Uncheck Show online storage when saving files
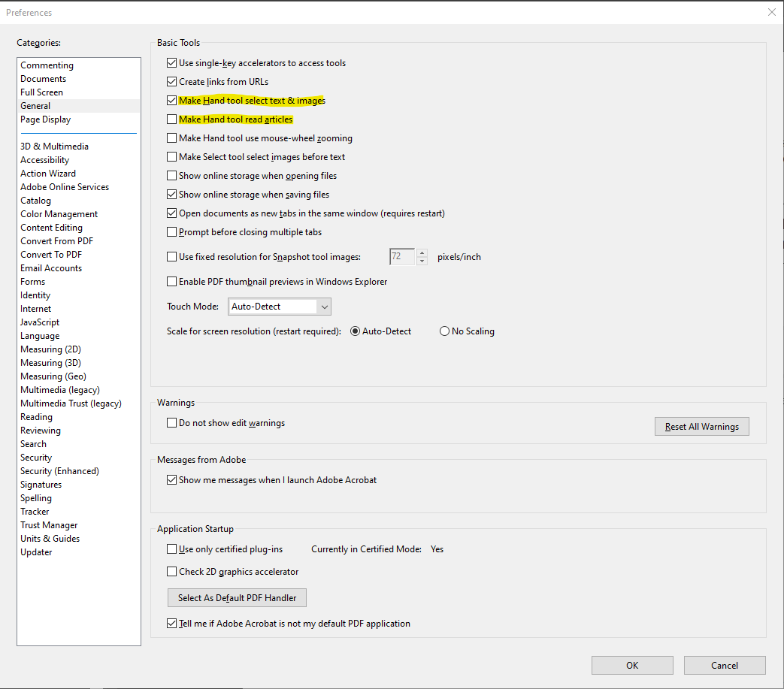This screenshot has height=689, width=784. (x=171, y=195)
